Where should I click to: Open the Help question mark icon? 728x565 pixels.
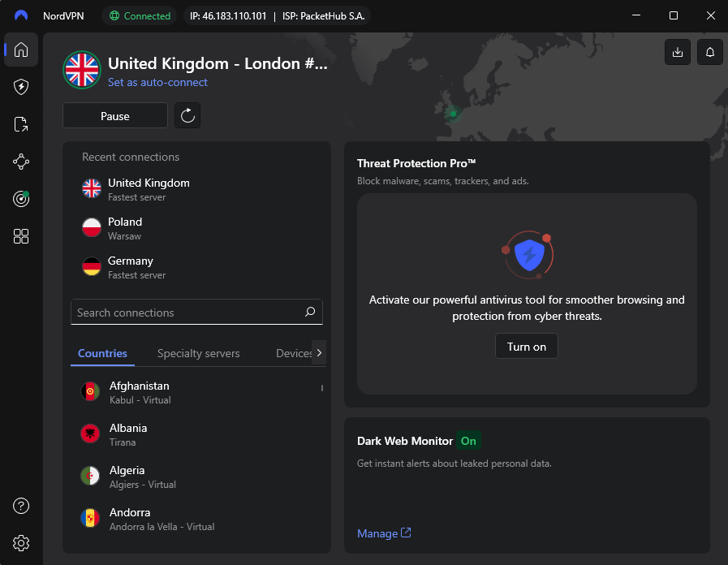[x=21, y=506]
